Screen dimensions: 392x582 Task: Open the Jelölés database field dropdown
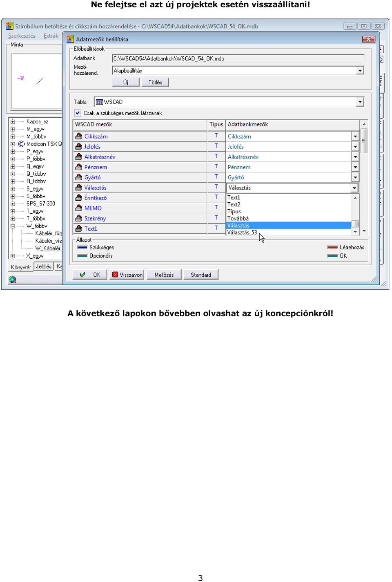355,146
